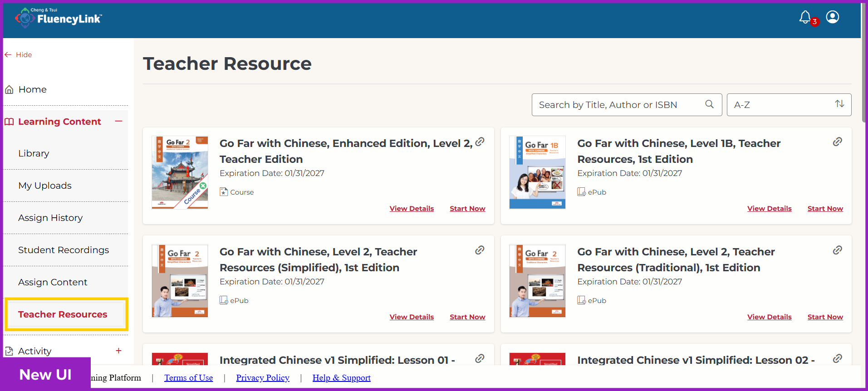View Details for Enhanced Edition Level 2
The image size is (868, 391).
412,209
